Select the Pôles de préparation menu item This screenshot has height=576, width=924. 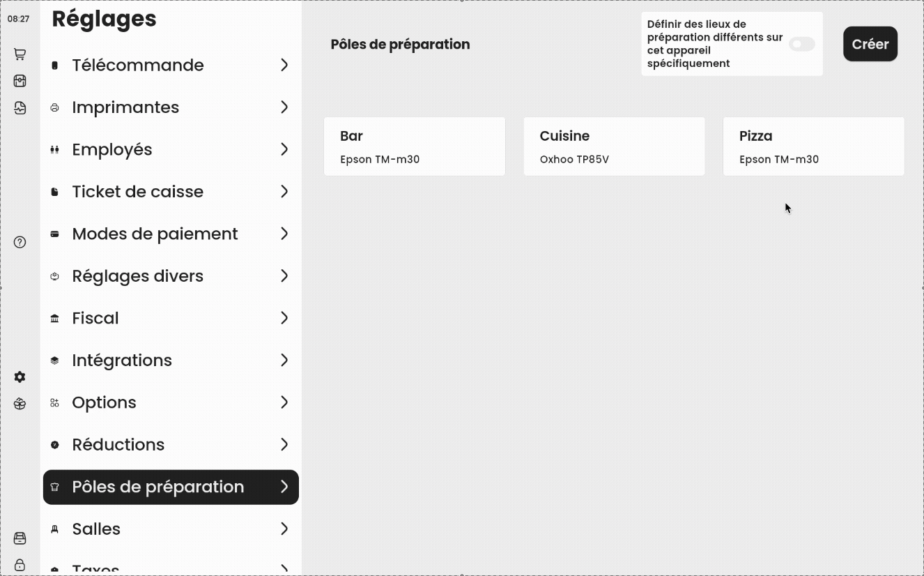click(171, 487)
